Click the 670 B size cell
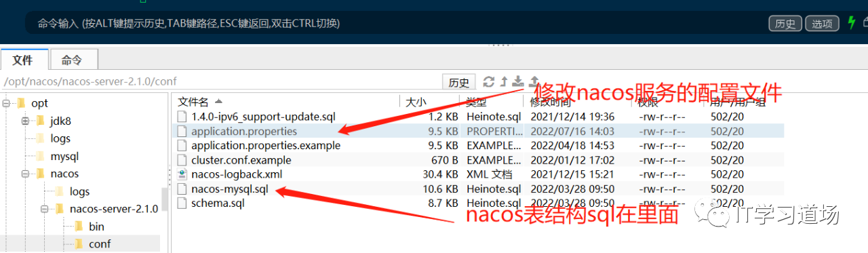Image resolution: width=868 pixels, height=253 pixels. [445, 160]
